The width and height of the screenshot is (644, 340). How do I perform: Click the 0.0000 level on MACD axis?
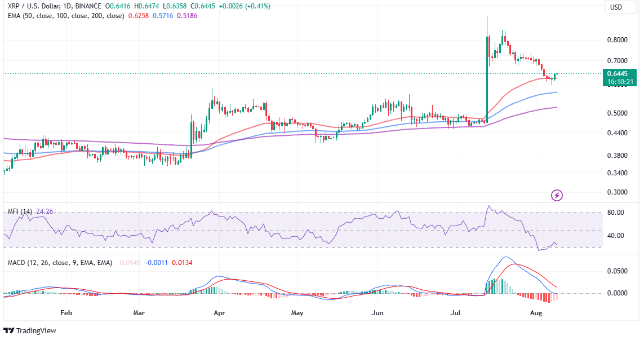(x=618, y=293)
